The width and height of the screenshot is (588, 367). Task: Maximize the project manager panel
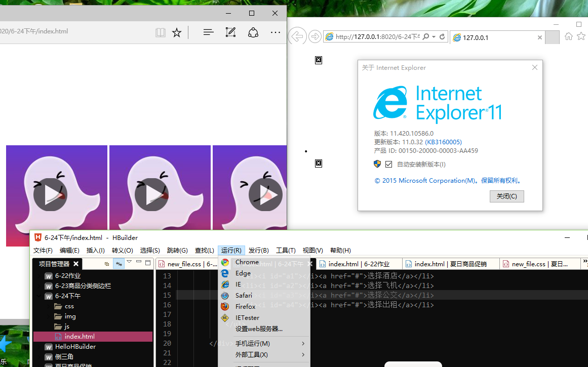(148, 262)
